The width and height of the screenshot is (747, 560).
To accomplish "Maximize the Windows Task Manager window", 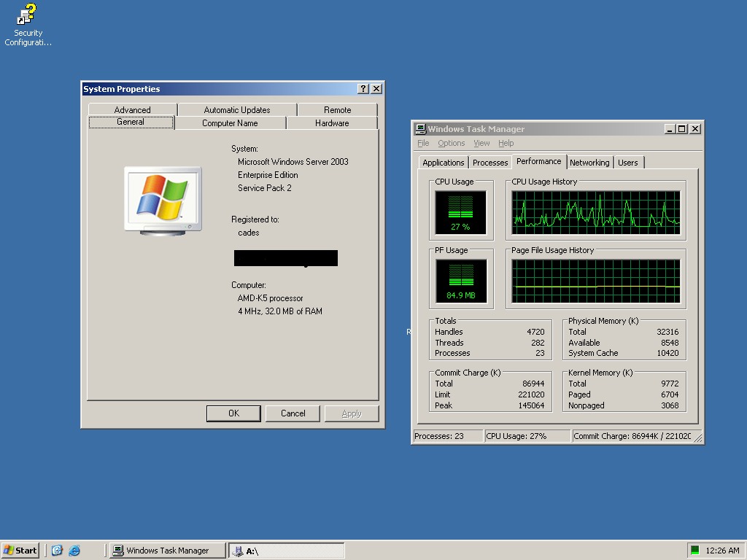I will (x=682, y=128).
